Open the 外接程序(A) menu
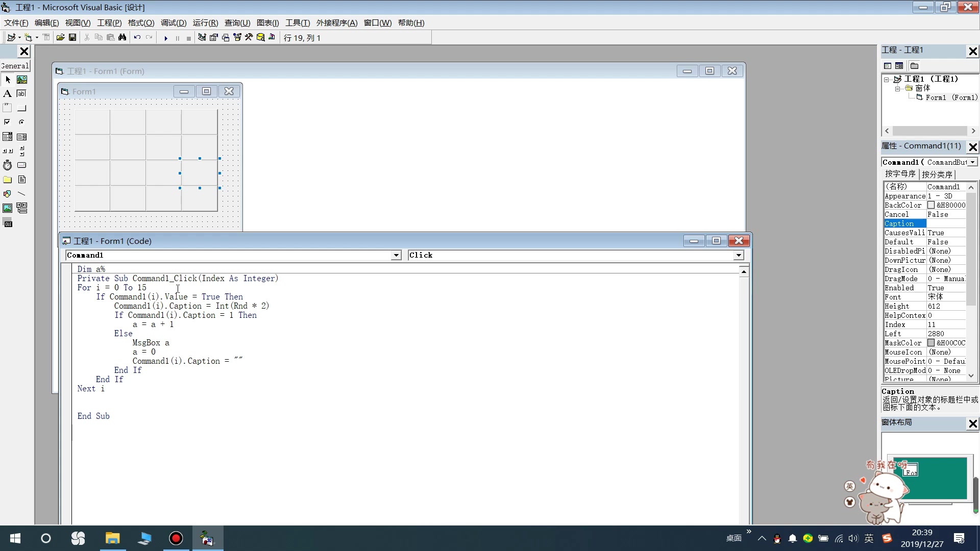This screenshot has width=980, height=551. coord(337,23)
